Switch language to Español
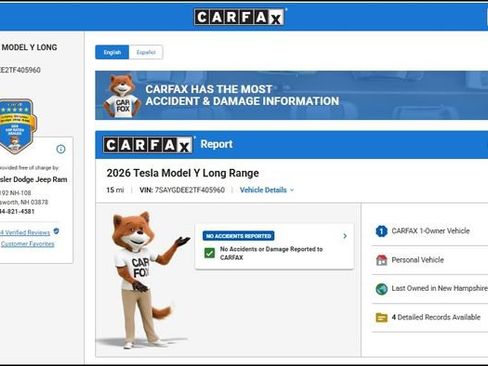Screen dimensions: 488x366 146,52
